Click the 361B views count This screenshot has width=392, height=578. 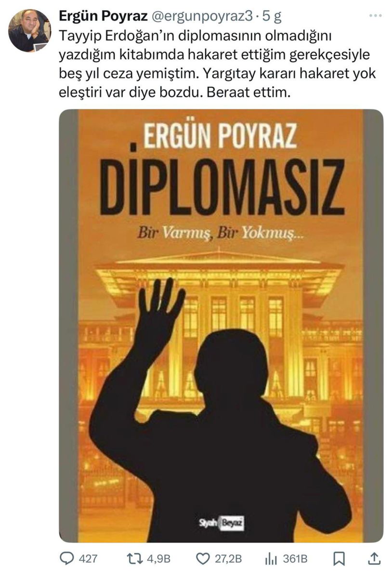pyautogui.click(x=295, y=559)
